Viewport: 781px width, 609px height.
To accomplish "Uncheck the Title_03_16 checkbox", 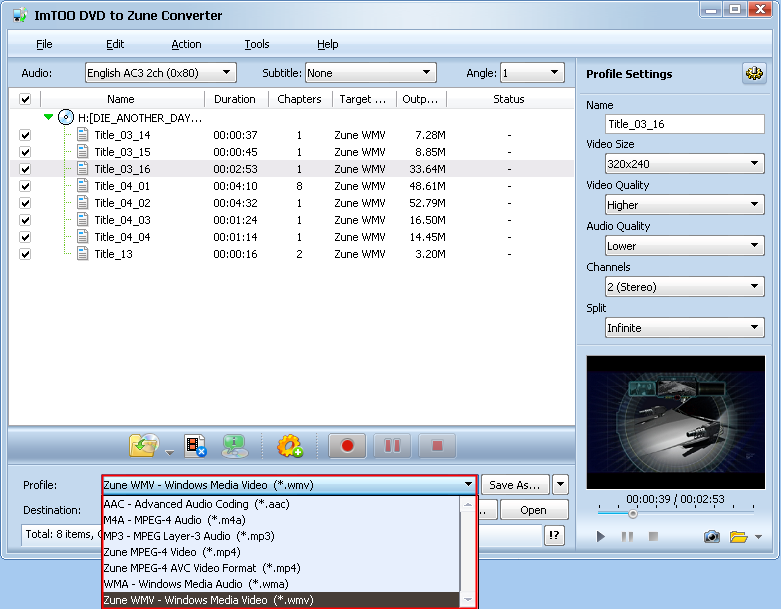I will pos(25,169).
